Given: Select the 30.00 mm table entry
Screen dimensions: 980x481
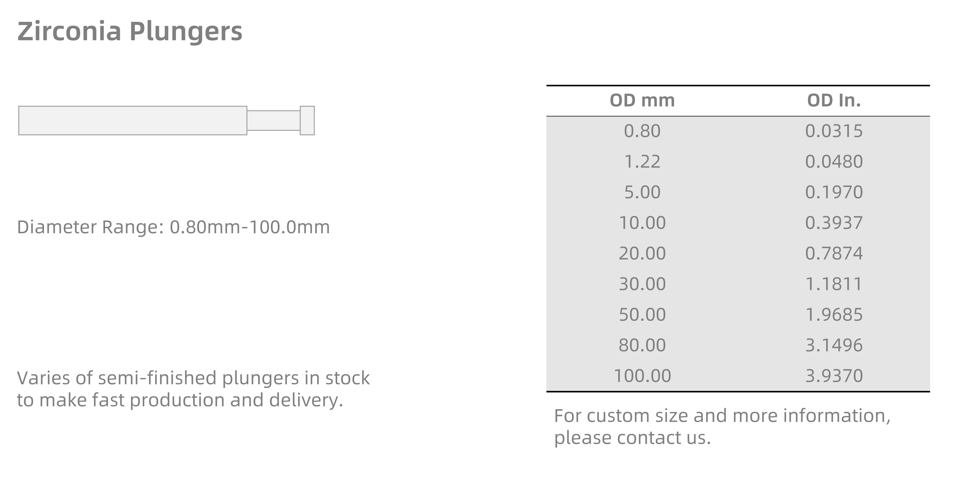Looking at the screenshot, I should pyautogui.click(x=642, y=284).
